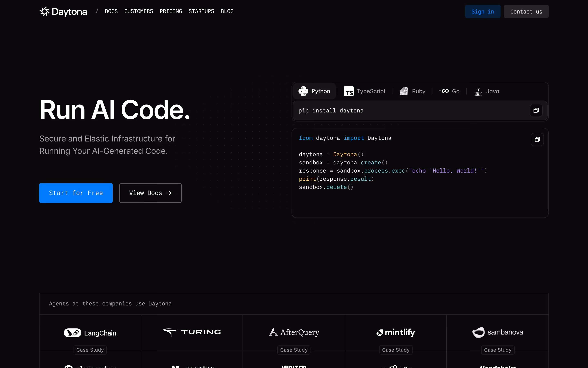Click the Go gopher logo icon
The width and height of the screenshot is (588, 368).
[x=444, y=91]
